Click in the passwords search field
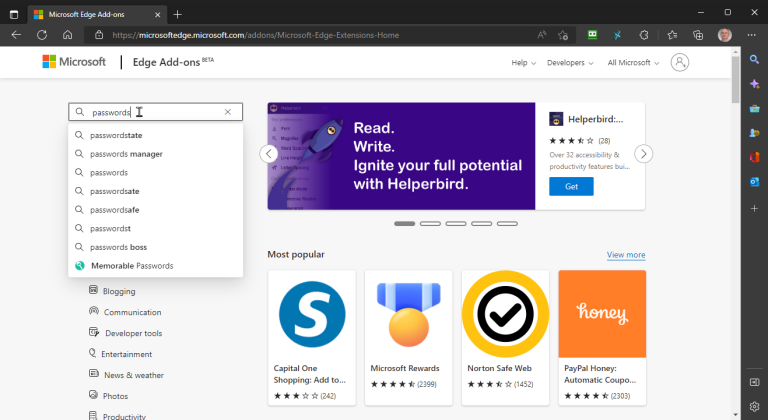The width and height of the screenshot is (768, 420). (155, 112)
